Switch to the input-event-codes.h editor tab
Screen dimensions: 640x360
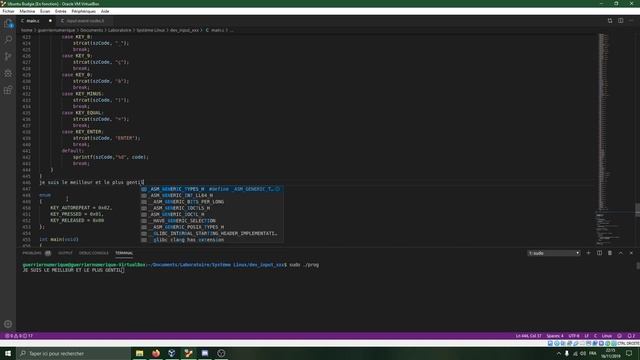85,21
